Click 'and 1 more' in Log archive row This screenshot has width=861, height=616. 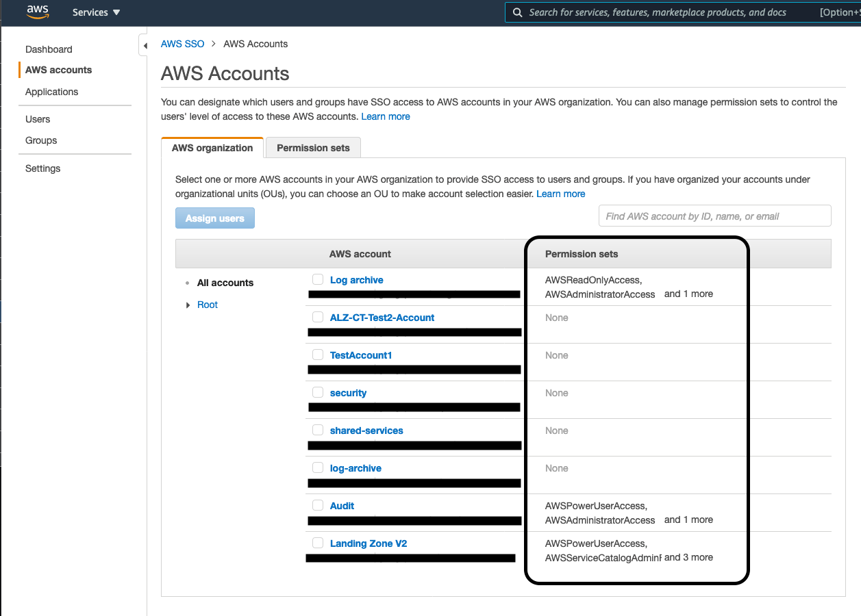[688, 294]
